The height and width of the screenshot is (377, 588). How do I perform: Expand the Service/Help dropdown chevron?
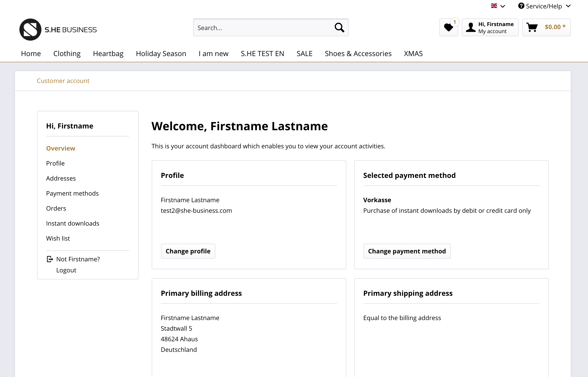click(568, 6)
